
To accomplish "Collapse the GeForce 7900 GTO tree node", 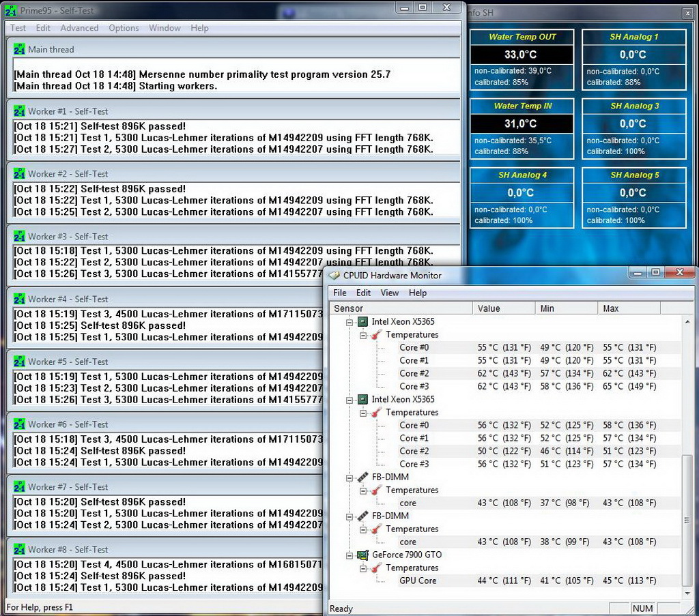I will 350,555.
